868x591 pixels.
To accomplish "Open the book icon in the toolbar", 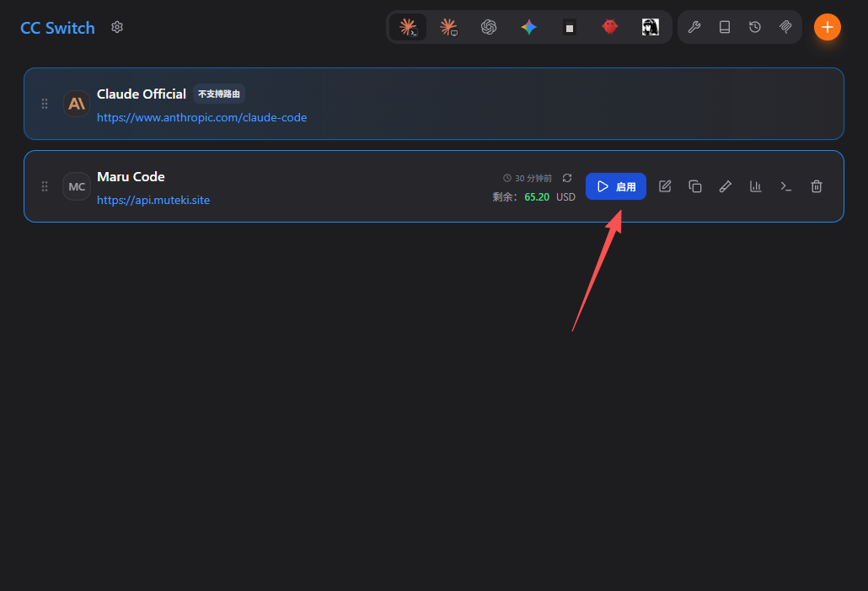I will point(725,27).
